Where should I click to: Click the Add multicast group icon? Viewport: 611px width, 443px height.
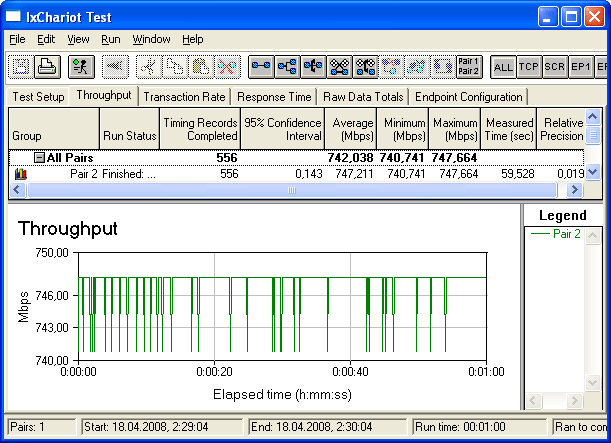click(287, 67)
